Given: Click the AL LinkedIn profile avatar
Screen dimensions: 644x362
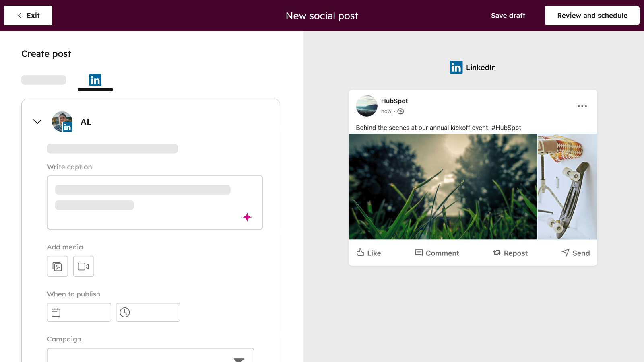Looking at the screenshot, I should [x=62, y=121].
